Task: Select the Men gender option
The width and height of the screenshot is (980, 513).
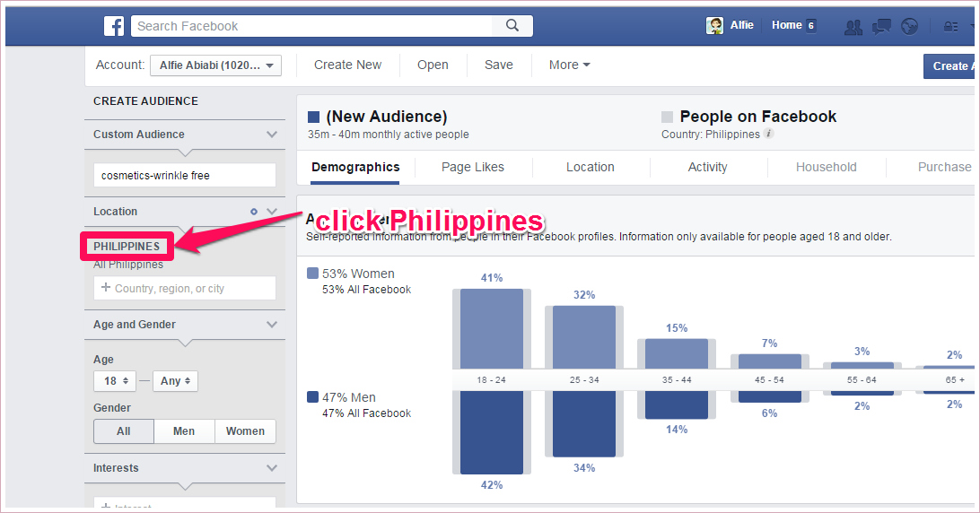Action: tap(184, 431)
